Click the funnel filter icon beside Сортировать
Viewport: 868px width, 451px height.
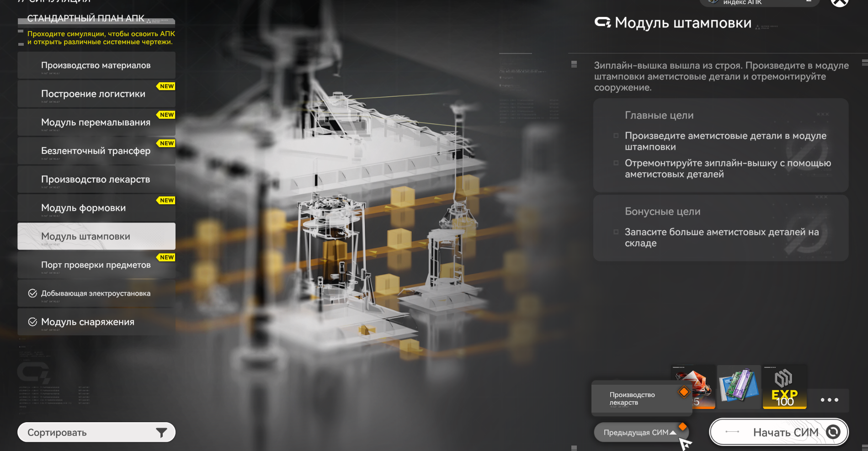[161, 433]
